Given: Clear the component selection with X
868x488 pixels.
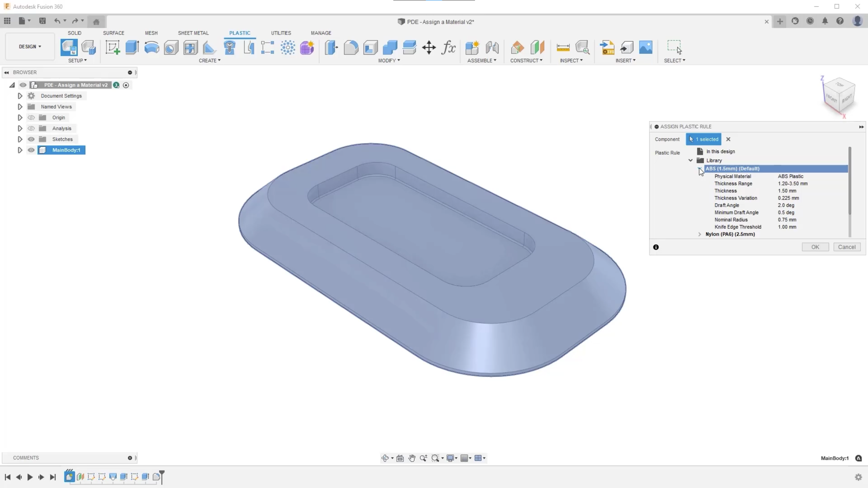Looking at the screenshot, I should (728, 139).
